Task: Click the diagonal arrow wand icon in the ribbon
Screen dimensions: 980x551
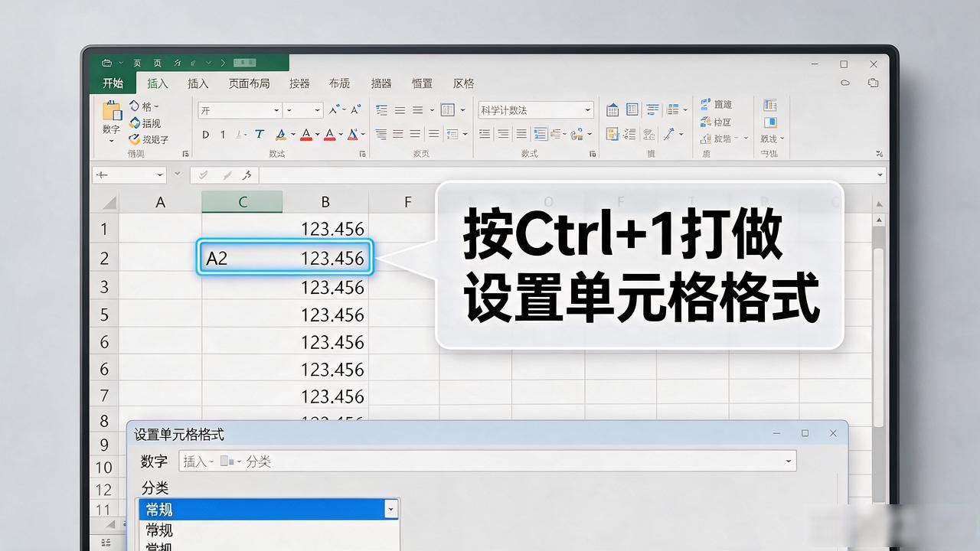Action: point(670,134)
